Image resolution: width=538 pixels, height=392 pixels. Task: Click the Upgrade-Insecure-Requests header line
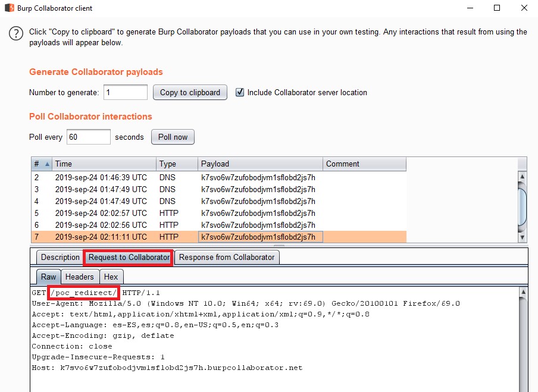pyautogui.click(x=98, y=357)
